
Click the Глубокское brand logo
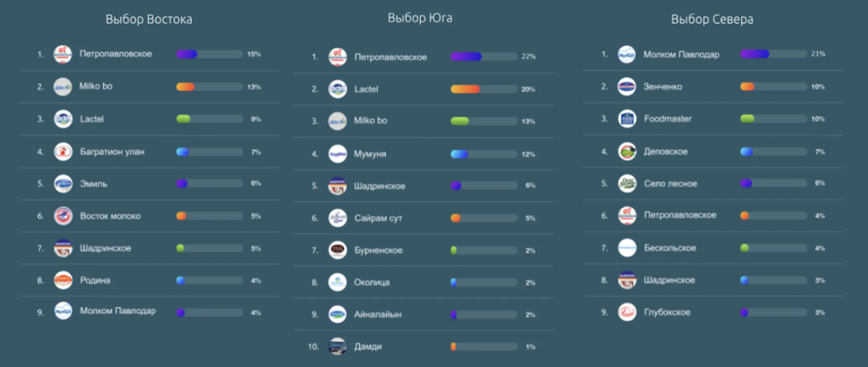tap(627, 312)
